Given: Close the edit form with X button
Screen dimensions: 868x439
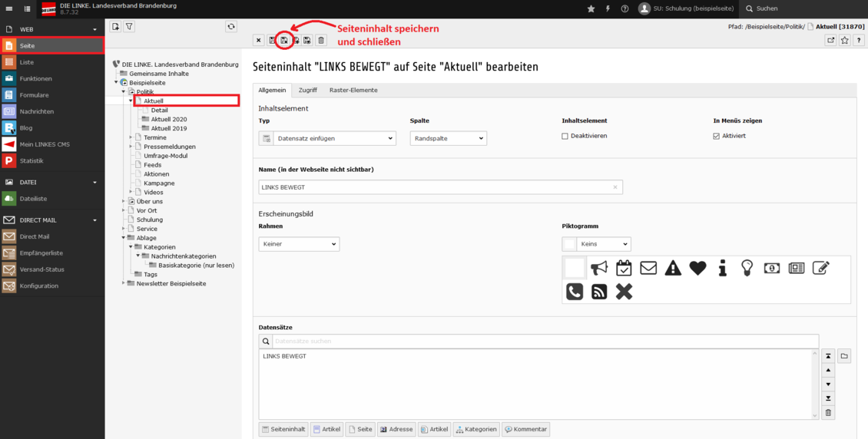Looking at the screenshot, I should click(x=259, y=40).
